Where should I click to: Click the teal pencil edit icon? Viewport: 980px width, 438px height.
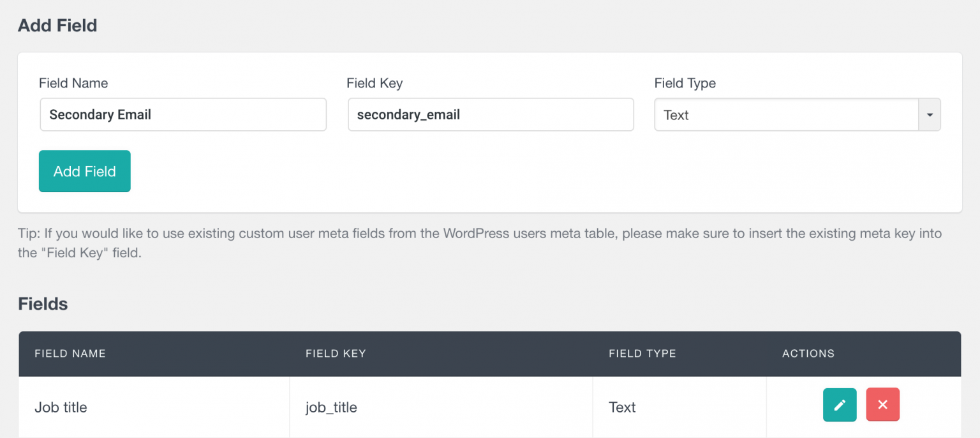coord(840,405)
